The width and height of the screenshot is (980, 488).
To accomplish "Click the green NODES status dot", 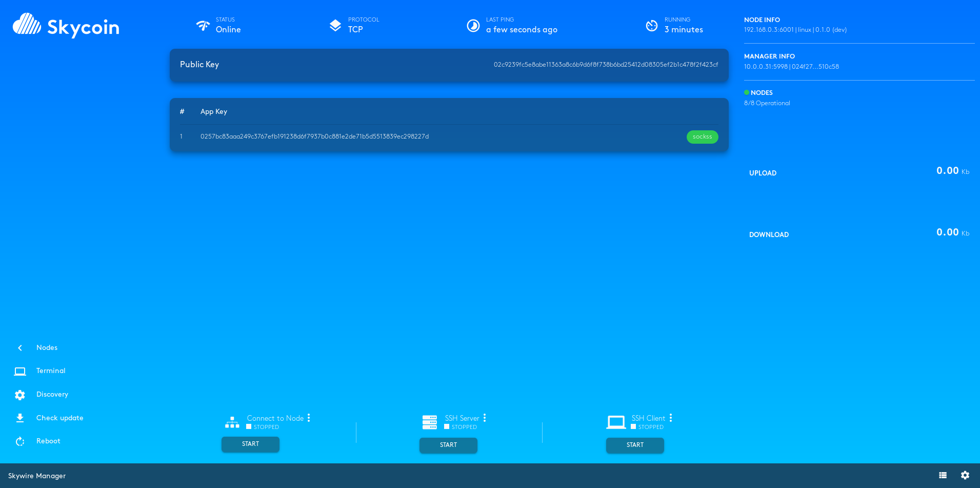I will tap(747, 92).
